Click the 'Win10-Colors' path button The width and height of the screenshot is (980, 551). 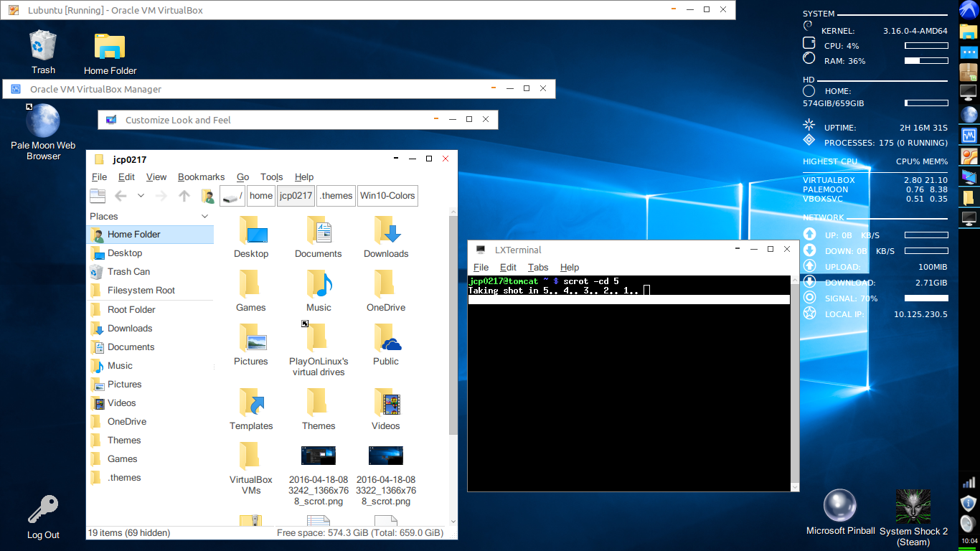coord(387,196)
